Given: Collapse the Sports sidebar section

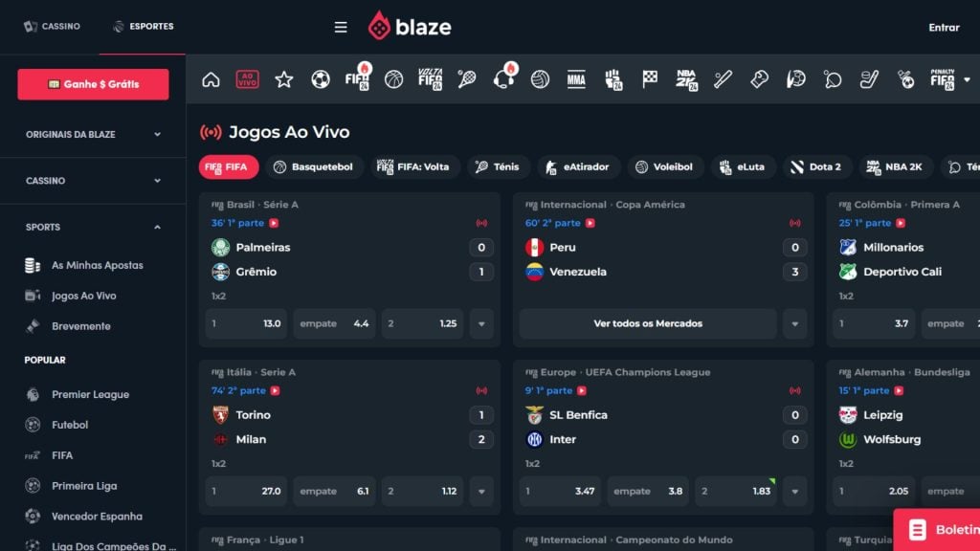Looking at the screenshot, I should click(93, 227).
